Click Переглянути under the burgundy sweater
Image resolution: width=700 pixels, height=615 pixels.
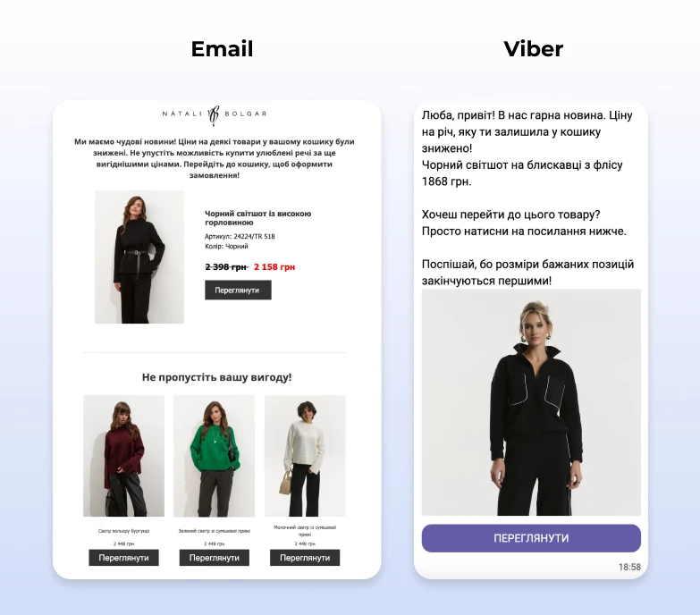123,558
